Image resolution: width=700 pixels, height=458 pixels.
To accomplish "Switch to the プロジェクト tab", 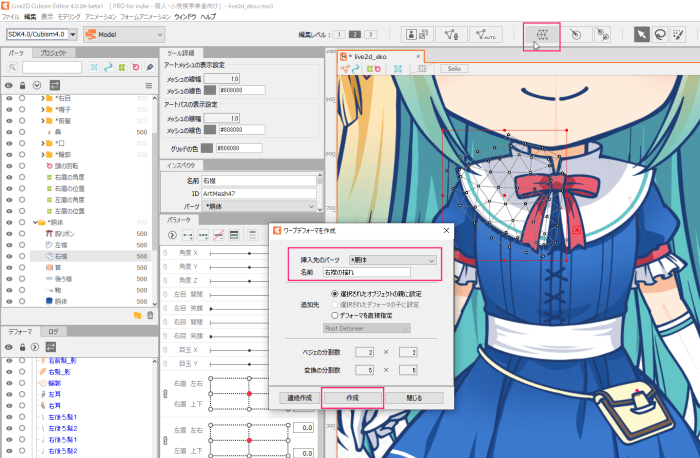I will click(x=53, y=53).
